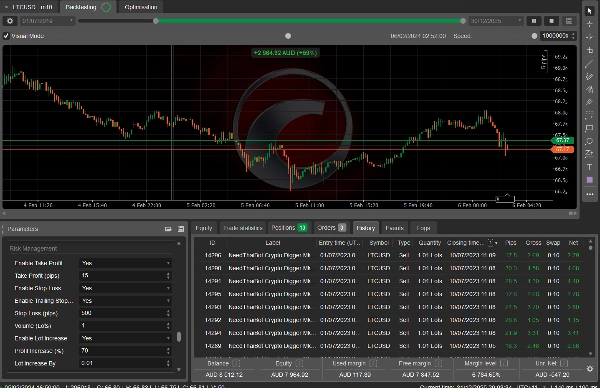Open the History tab
The height and width of the screenshot is (388, 600).
365,228
